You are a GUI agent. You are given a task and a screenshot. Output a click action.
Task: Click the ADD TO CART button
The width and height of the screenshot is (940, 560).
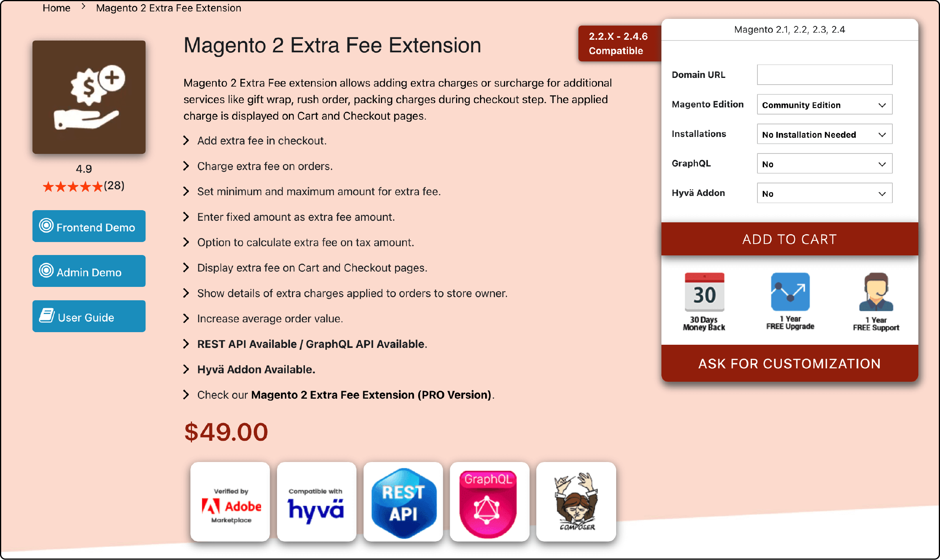tap(790, 238)
